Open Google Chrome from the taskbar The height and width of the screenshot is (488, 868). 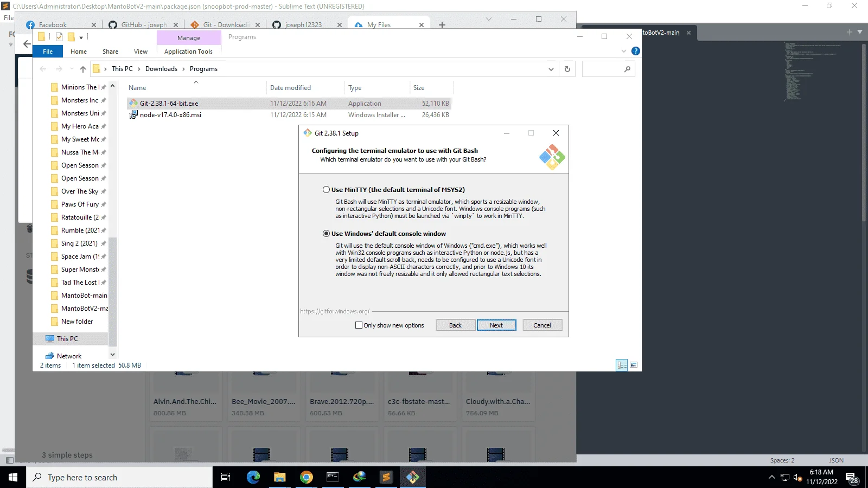pyautogui.click(x=306, y=477)
